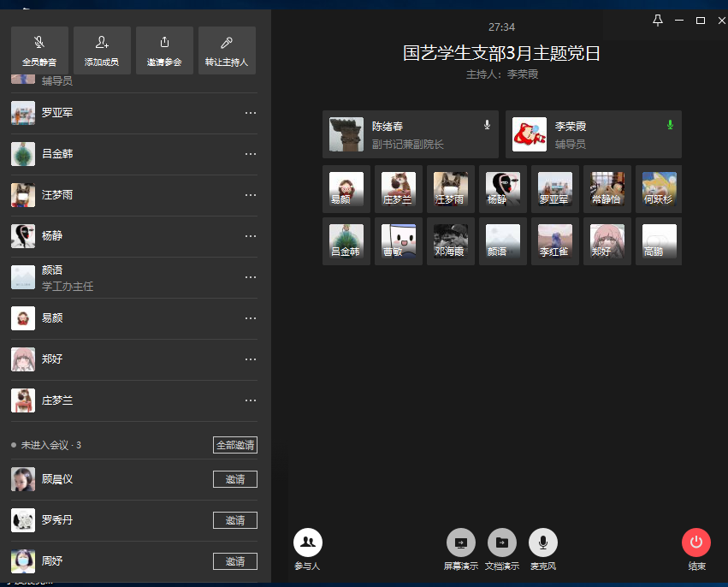The width and height of the screenshot is (728, 587).
Task: Toggle the microphone button in bottom bar
Action: coord(543,543)
